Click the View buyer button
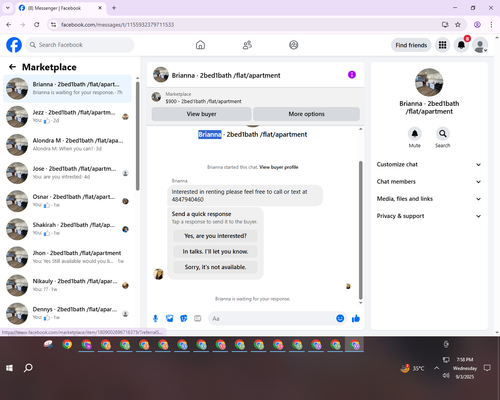This screenshot has height=400, width=500. [x=201, y=114]
